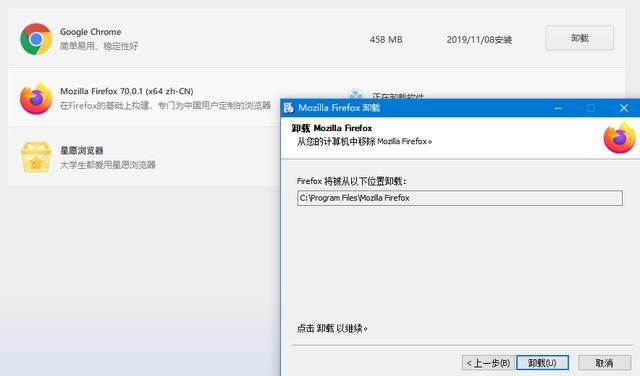This screenshot has width=640, height=376.
Task: Click the 大学生都爱用星愿浏览器 description
Action: (108, 165)
